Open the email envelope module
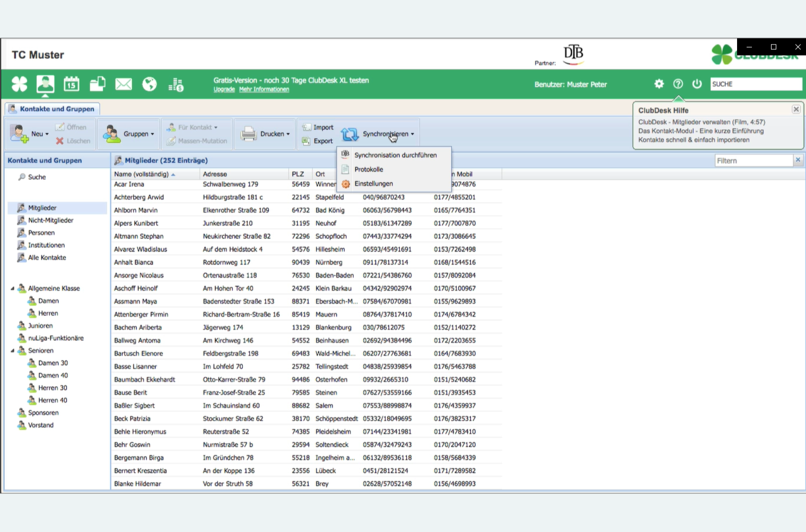Viewport: 806px width, 532px height. coord(124,84)
